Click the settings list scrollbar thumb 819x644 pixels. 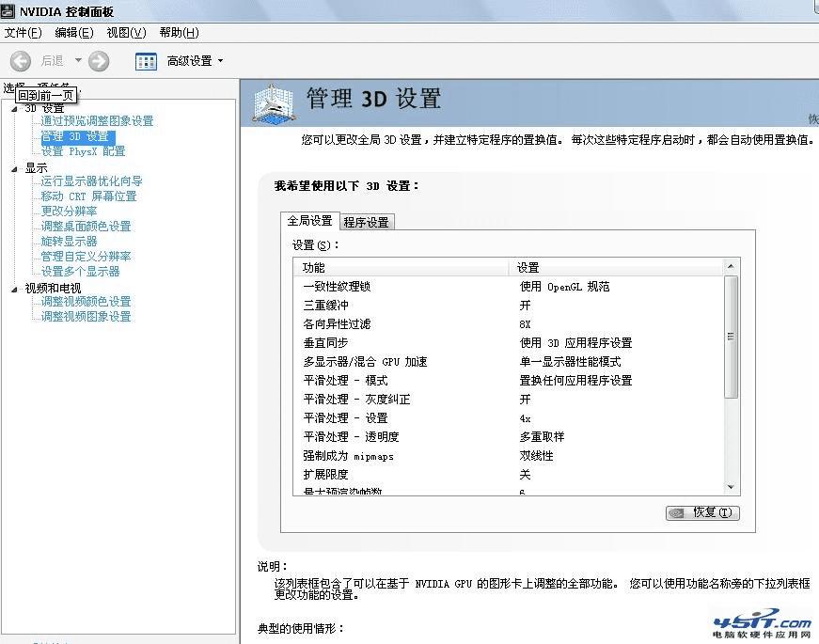coord(731,338)
